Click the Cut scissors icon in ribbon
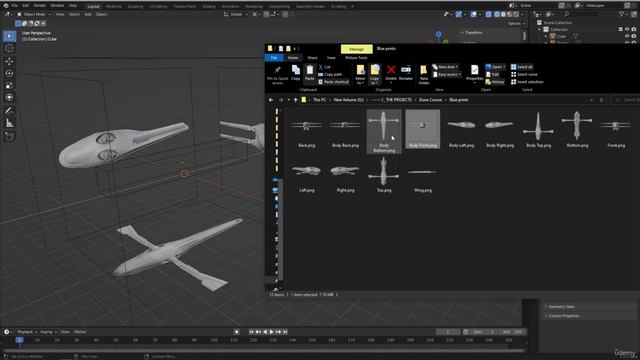 coord(321,67)
